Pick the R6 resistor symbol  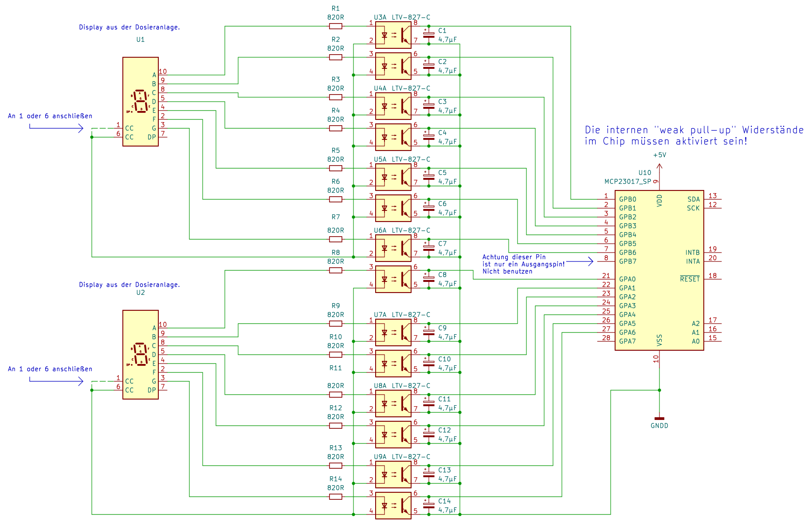click(x=336, y=199)
